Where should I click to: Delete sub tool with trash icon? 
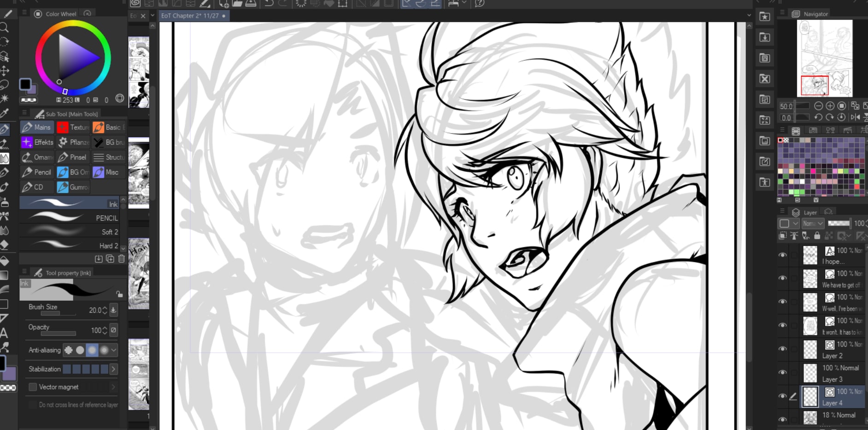click(x=122, y=259)
